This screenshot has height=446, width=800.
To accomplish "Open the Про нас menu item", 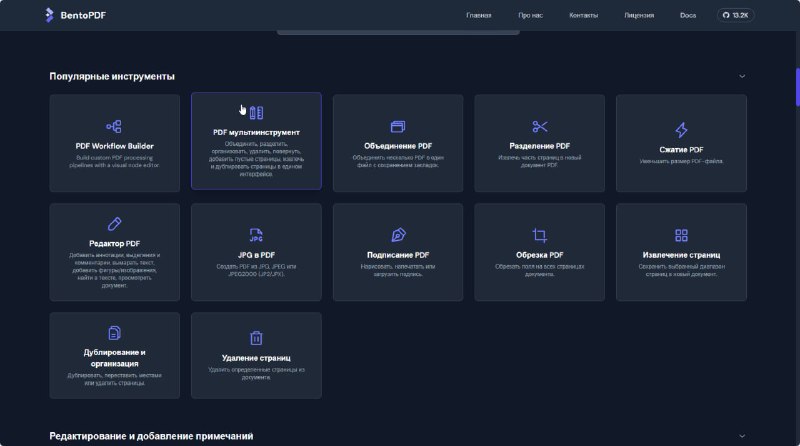I will (x=531, y=15).
